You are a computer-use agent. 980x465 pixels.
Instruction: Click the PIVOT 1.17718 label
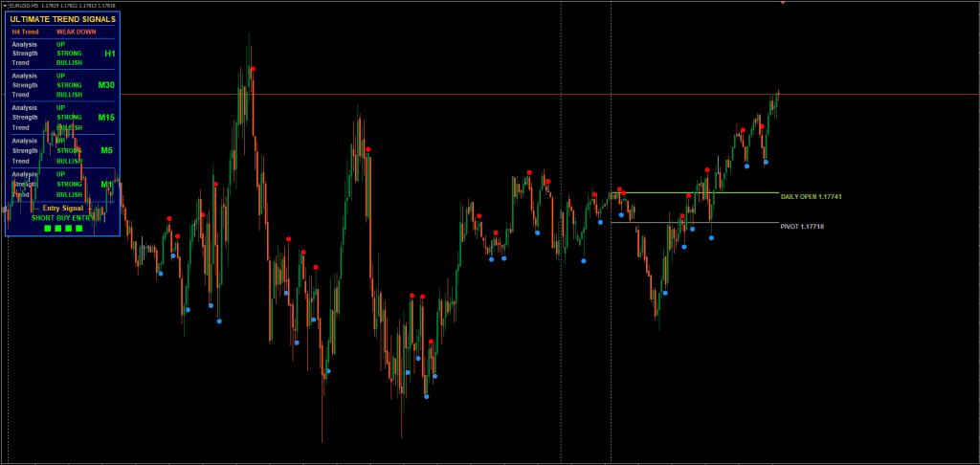(x=802, y=227)
